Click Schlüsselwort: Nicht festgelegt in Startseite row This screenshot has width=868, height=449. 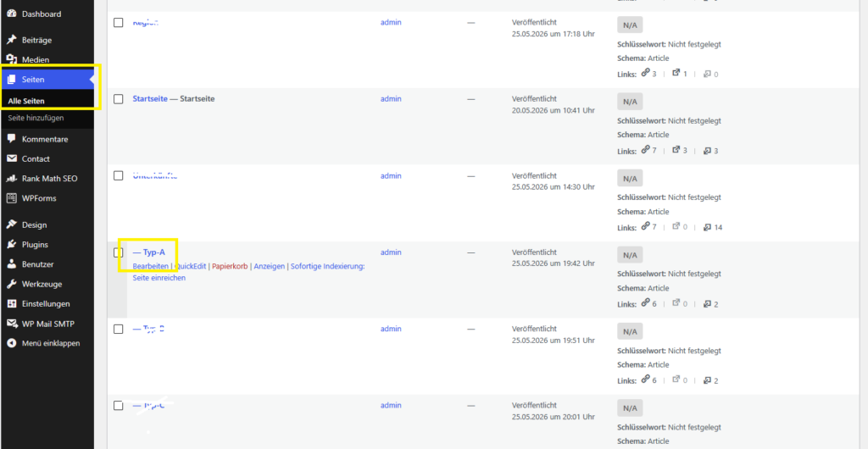[669, 120]
